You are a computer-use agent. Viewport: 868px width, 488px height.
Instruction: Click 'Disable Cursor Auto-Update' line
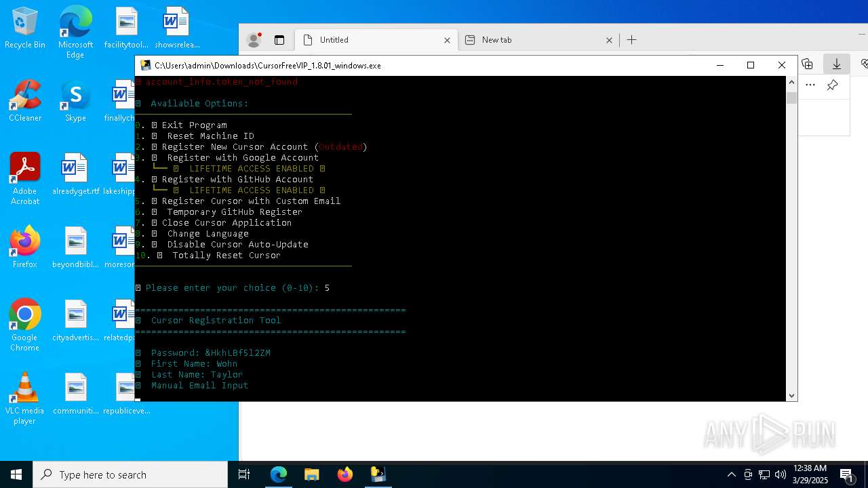pos(222,245)
